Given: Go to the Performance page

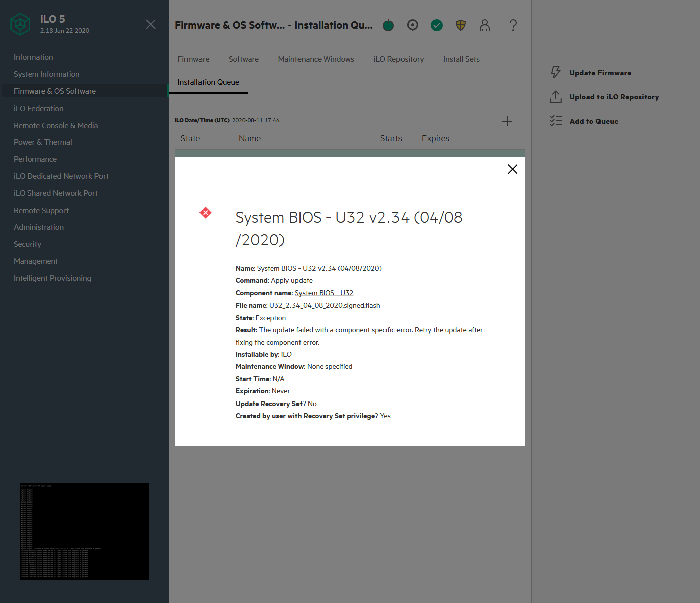Looking at the screenshot, I should click(x=35, y=159).
